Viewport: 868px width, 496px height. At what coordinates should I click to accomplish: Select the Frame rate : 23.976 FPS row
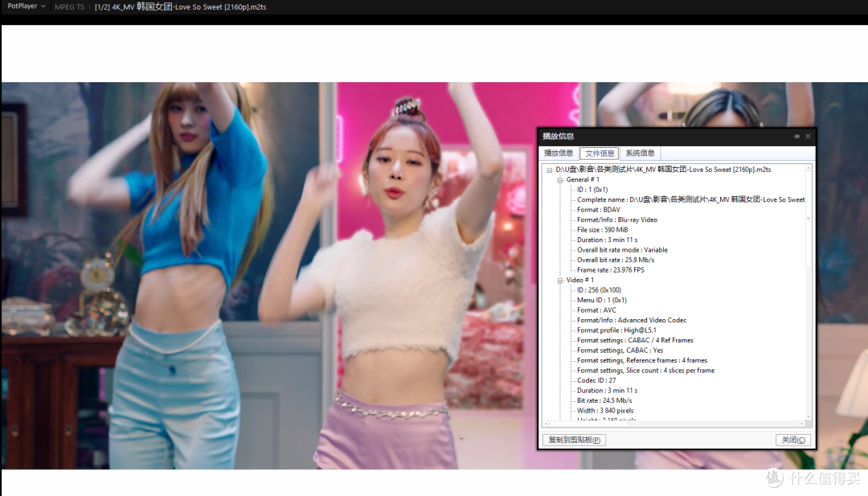(611, 270)
